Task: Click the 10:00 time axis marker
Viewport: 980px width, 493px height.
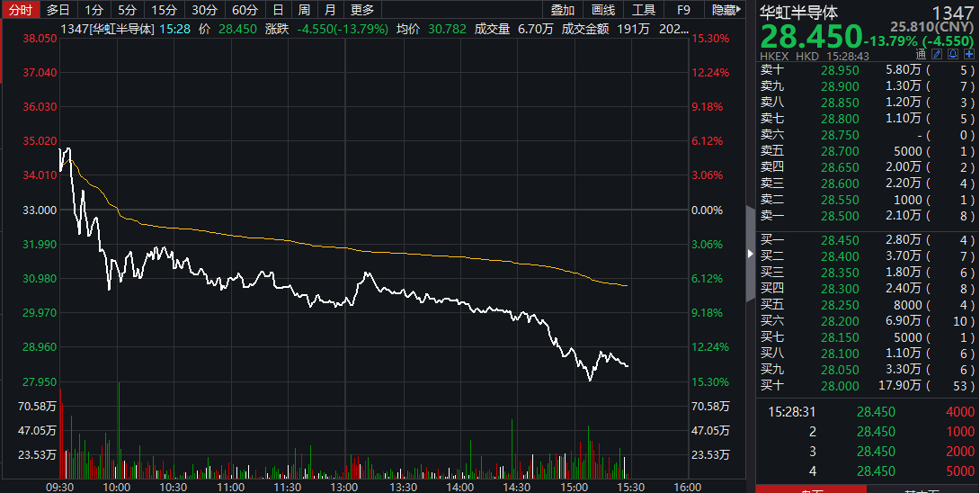Action: tap(117, 488)
